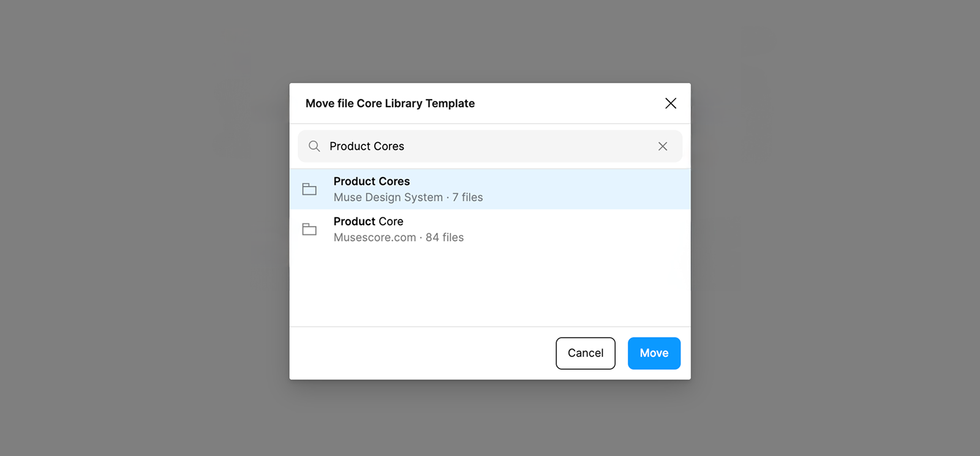This screenshot has height=456, width=980.
Task: Click the folder icon beside Product Core
Action: [x=310, y=230]
